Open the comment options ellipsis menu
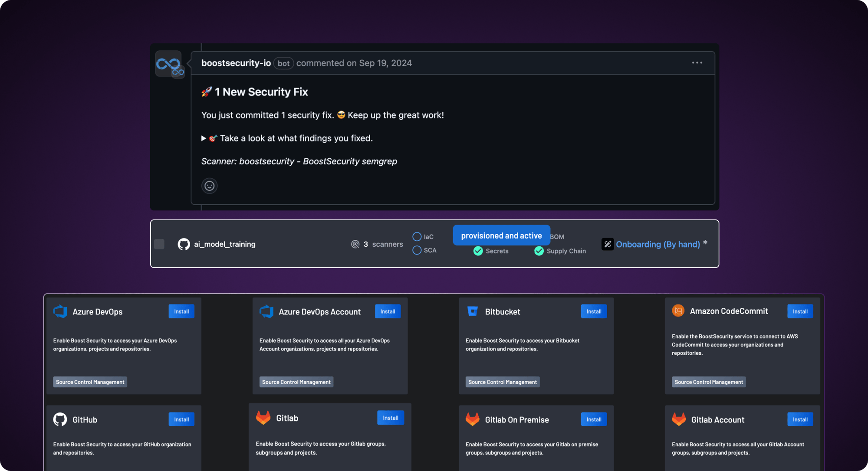 pos(697,63)
